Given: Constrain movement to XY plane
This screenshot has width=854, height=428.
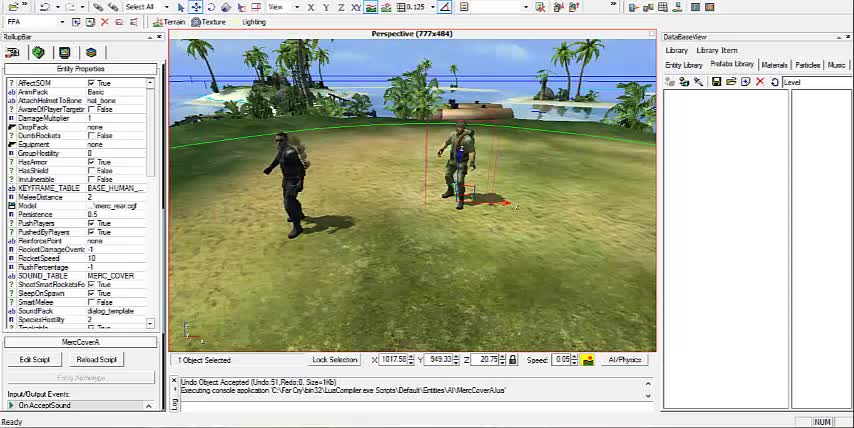Looking at the screenshot, I should [x=356, y=7].
